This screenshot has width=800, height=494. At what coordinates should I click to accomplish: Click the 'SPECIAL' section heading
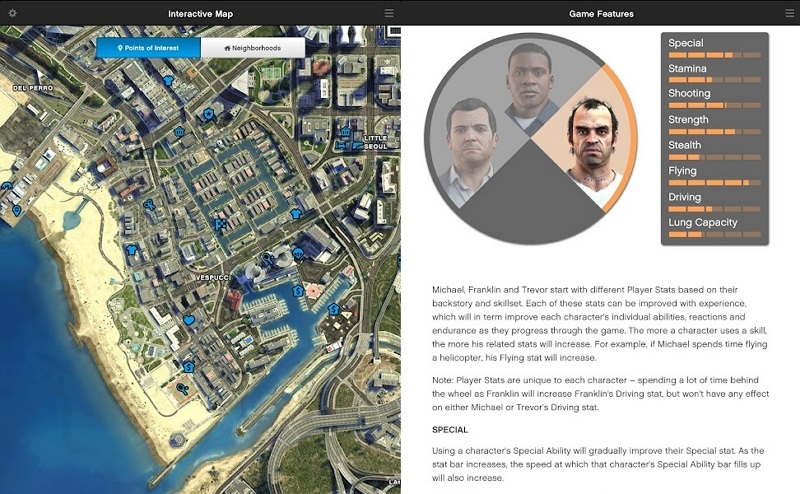pyautogui.click(x=450, y=430)
